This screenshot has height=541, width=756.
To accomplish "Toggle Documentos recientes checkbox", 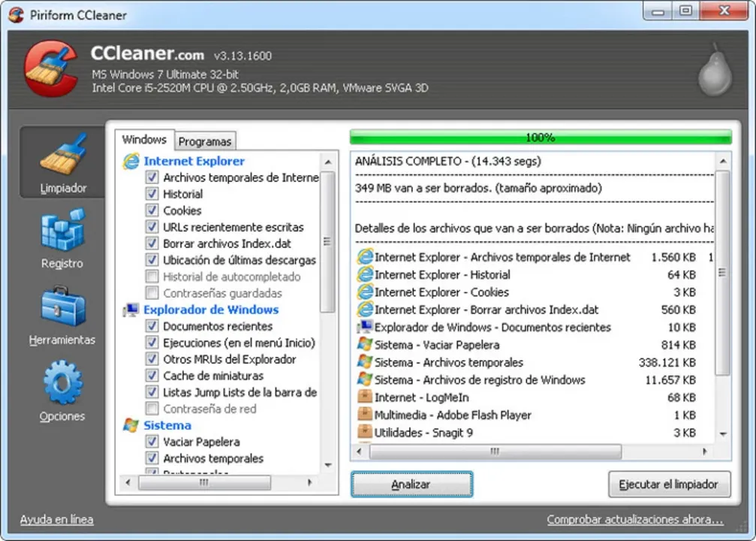I will tap(152, 326).
